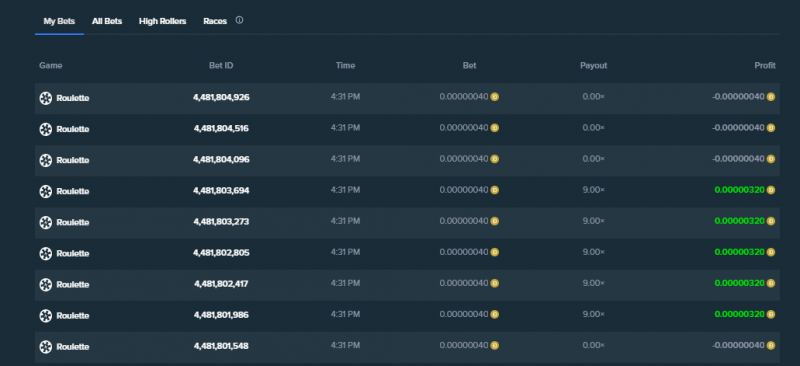800x366 pixels.
Task: Click Bet column coin icon in row 4,481,803,694
Action: [494, 190]
